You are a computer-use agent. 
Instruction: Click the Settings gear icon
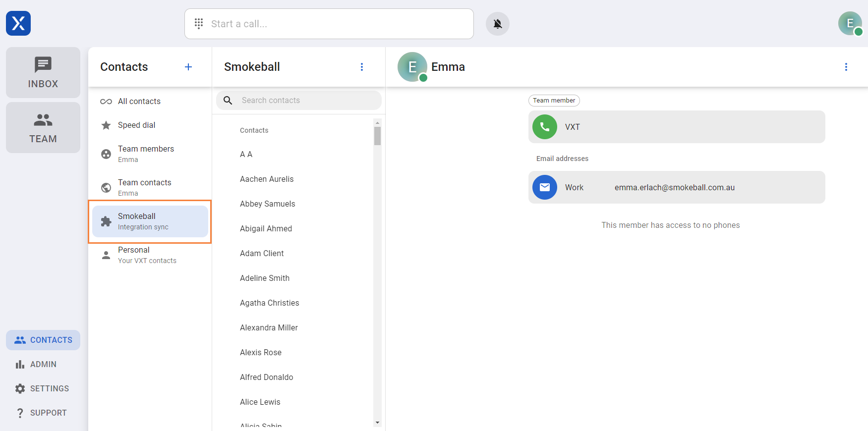pyautogui.click(x=20, y=388)
